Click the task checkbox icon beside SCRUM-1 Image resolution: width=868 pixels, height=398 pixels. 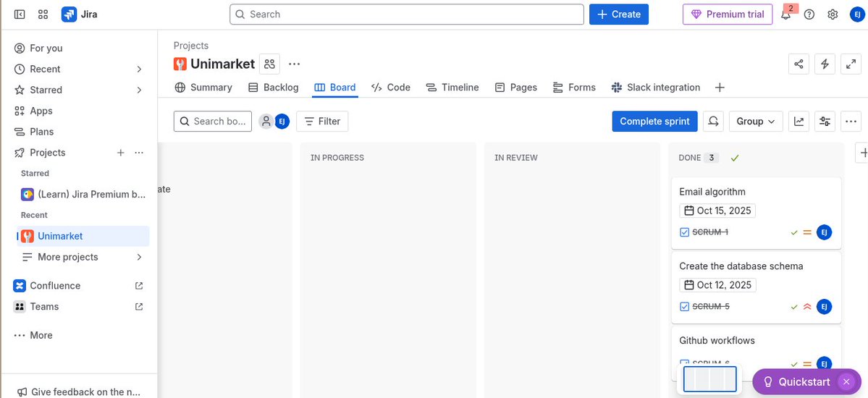click(684, 232)
